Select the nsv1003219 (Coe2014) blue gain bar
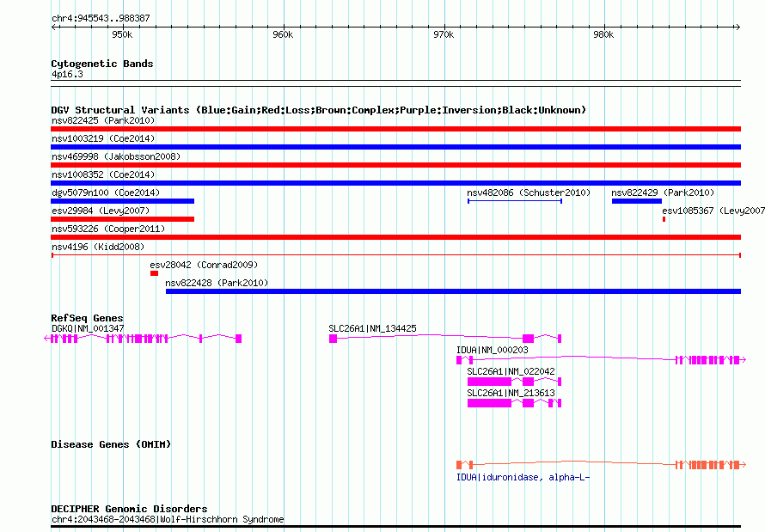The height and width of the screenshot is (532, 765). pos(395,147)
